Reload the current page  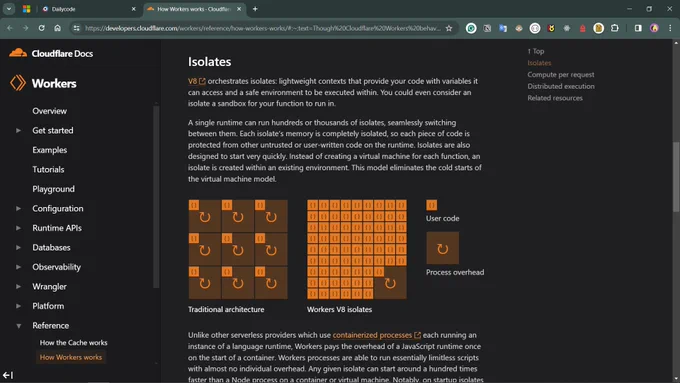pyautogui.click(x=41, y=28)
